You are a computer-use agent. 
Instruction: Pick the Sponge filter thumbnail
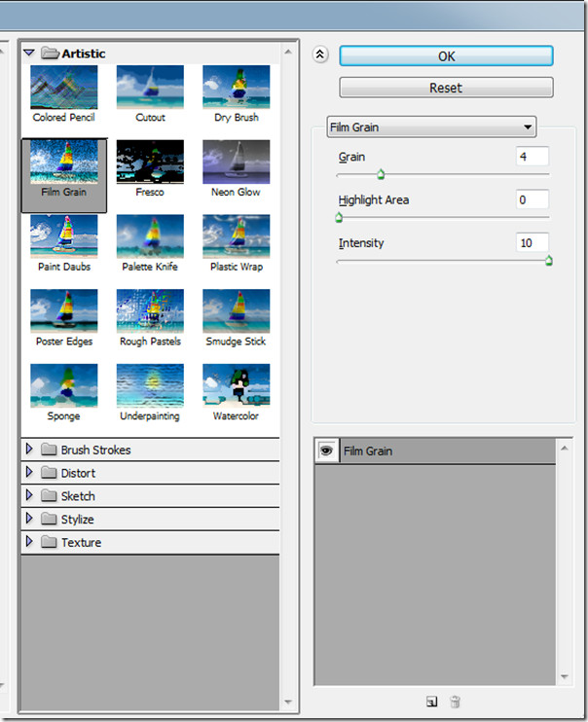point(63,386)
